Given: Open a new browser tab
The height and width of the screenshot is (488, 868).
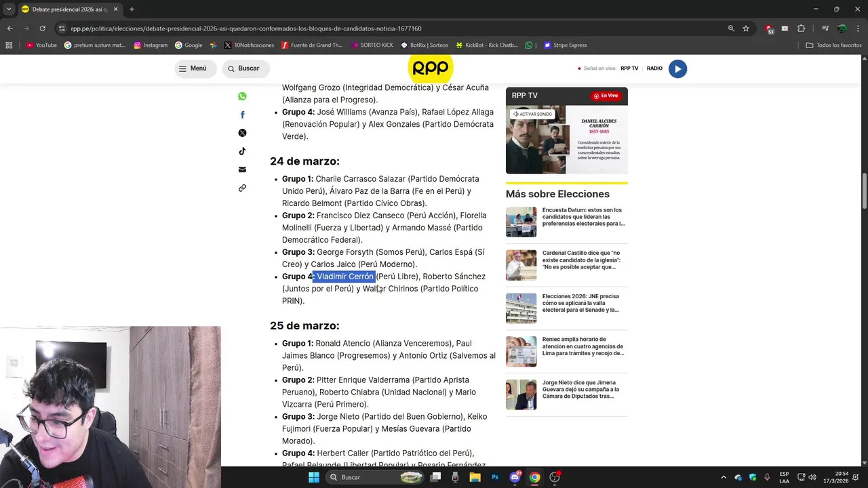Looking at the screenshot, I should coord(132,9).
